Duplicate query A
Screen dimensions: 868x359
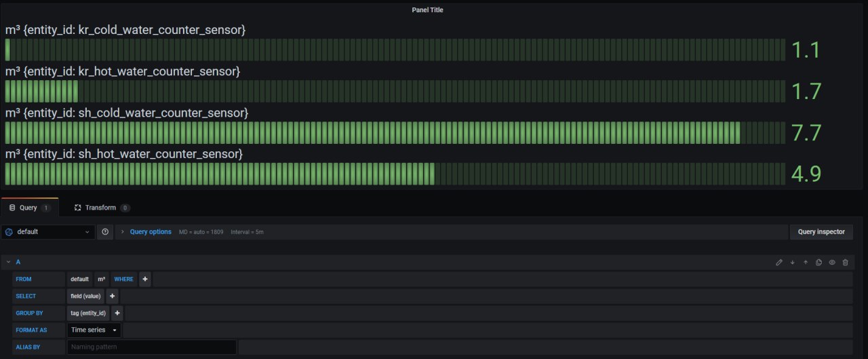click(x=818, y=262)
